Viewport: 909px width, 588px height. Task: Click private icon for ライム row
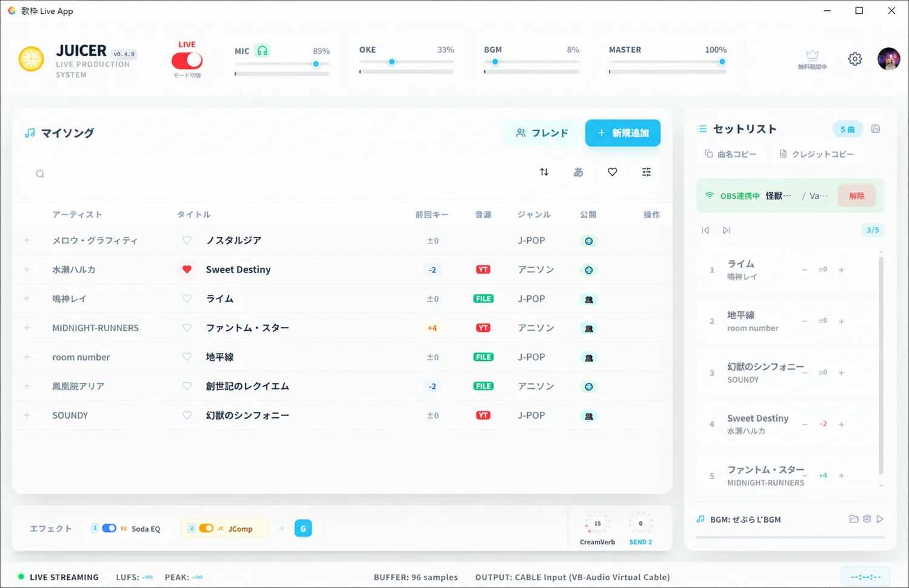click(589, 299)
